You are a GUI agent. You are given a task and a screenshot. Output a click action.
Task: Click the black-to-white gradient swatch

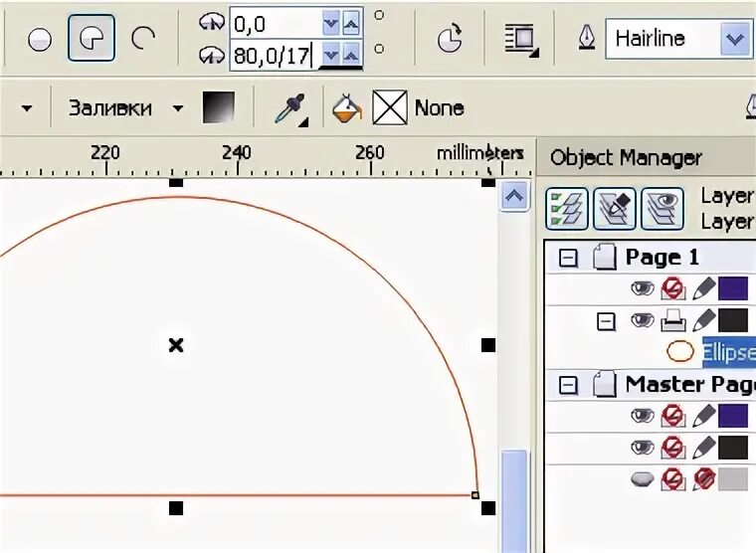[219, 107]
